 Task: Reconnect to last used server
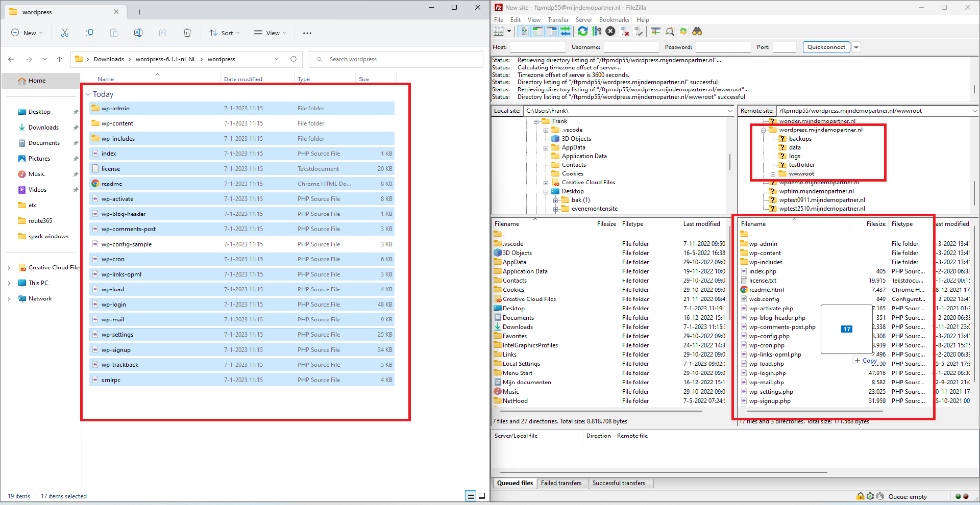coord(638,32)
